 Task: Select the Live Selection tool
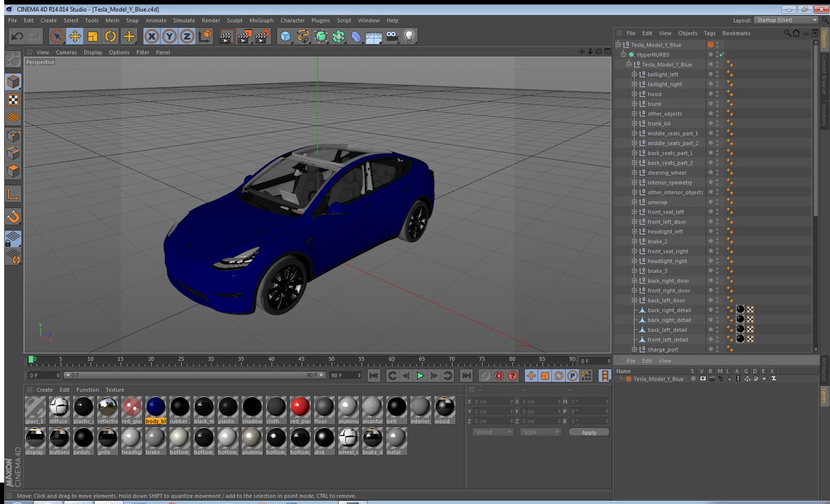[x=57, y=36]
